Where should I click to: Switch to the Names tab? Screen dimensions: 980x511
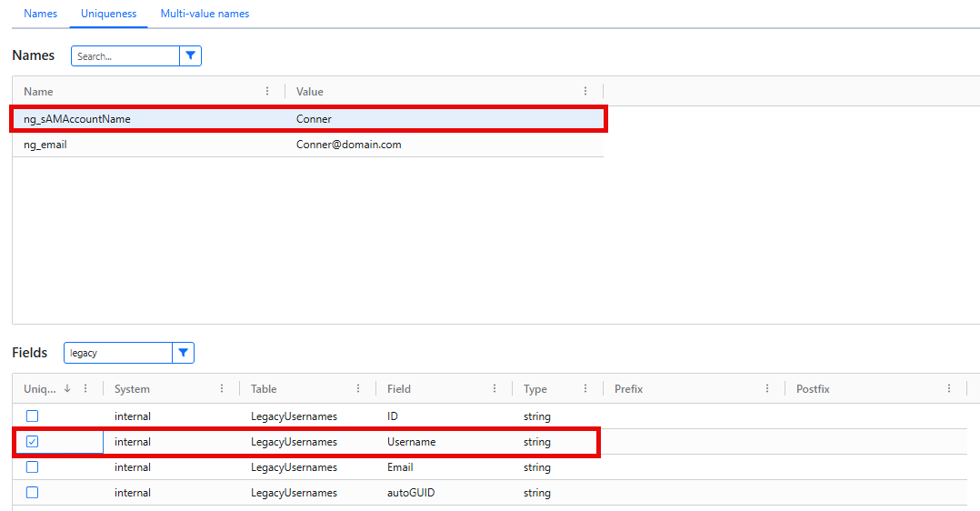[41, 13]
